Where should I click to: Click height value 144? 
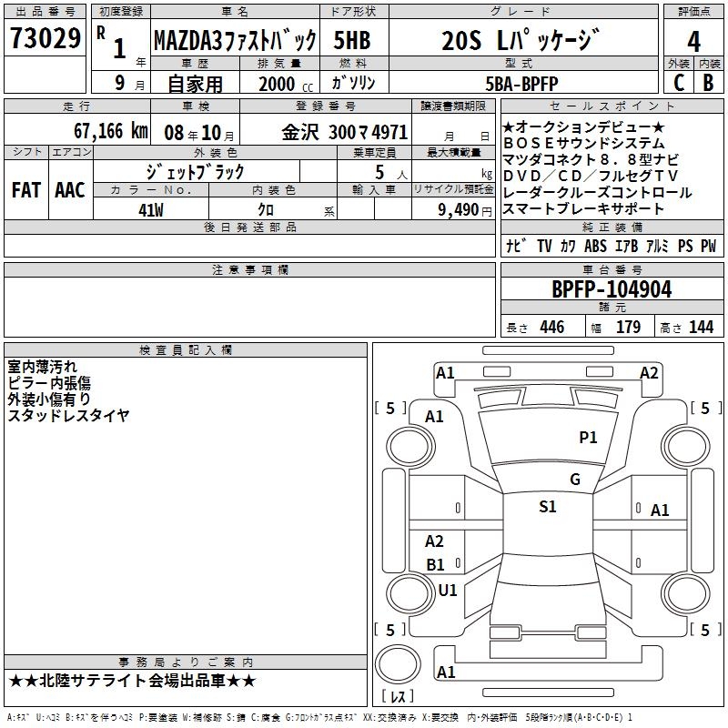pos(701,327)
